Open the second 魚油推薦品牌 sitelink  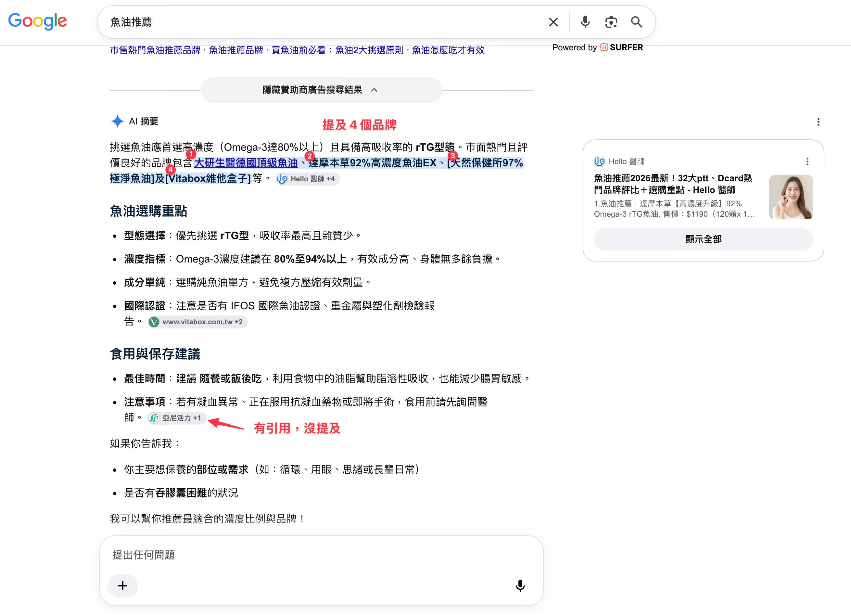pos(236,50)
